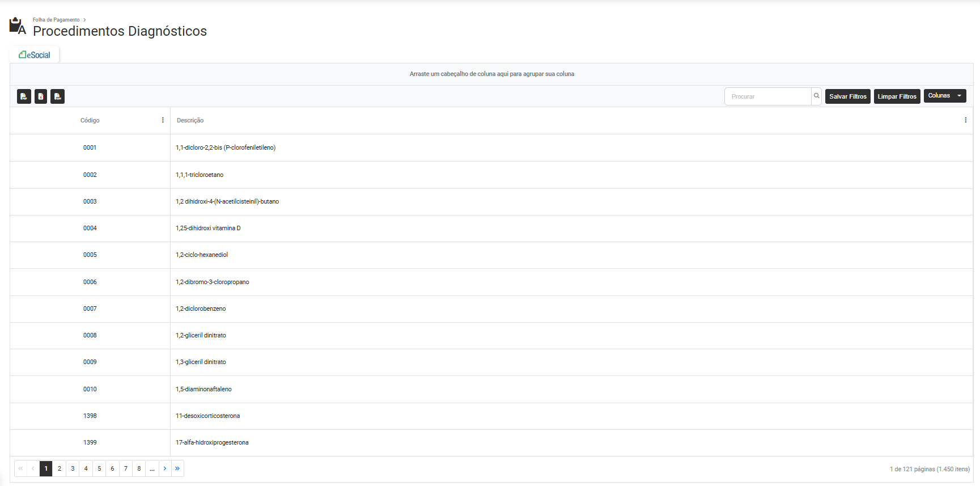
Task: Jump to the last page
Action: click(x=177, y=468)
